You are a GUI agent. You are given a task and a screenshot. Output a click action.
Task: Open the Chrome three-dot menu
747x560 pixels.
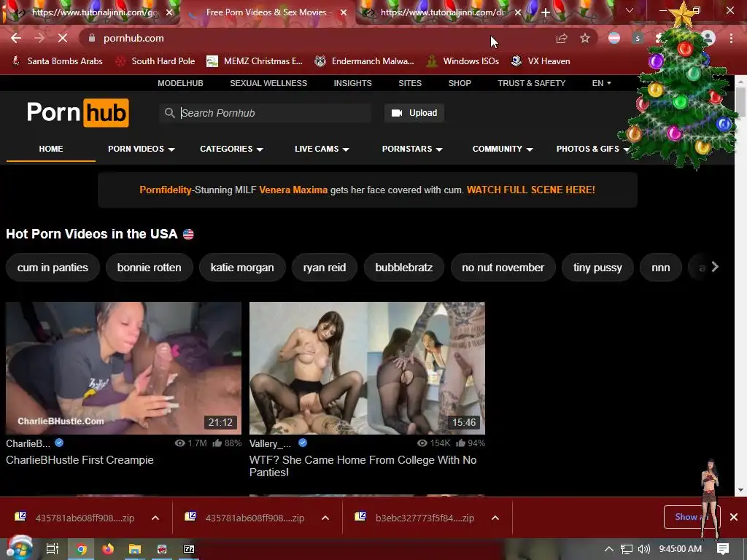(731, 38)
